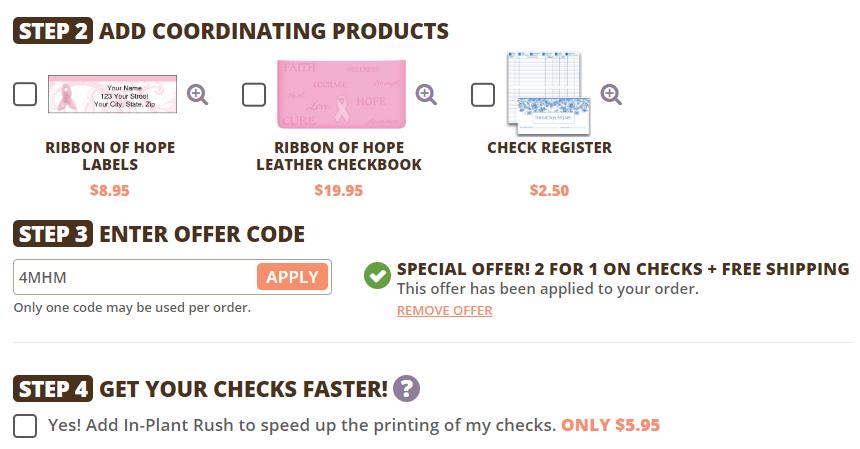Focus the offer code field containing 4MHM

[133, 277]
